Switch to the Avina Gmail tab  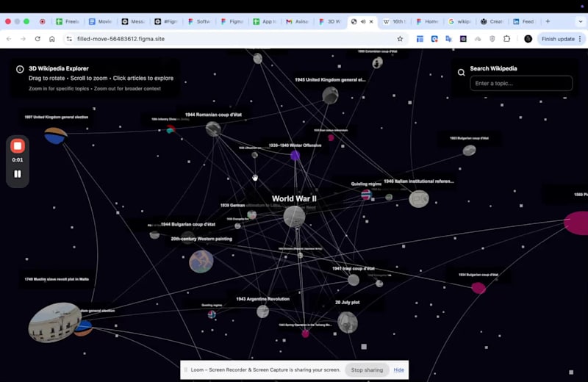coord(298,22)
